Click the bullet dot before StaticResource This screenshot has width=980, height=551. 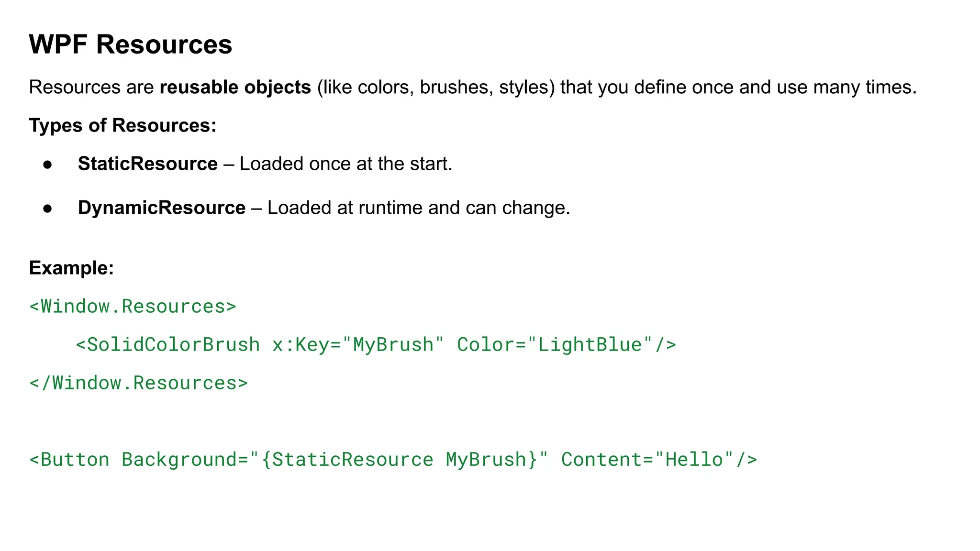click(x=47, y=165)
